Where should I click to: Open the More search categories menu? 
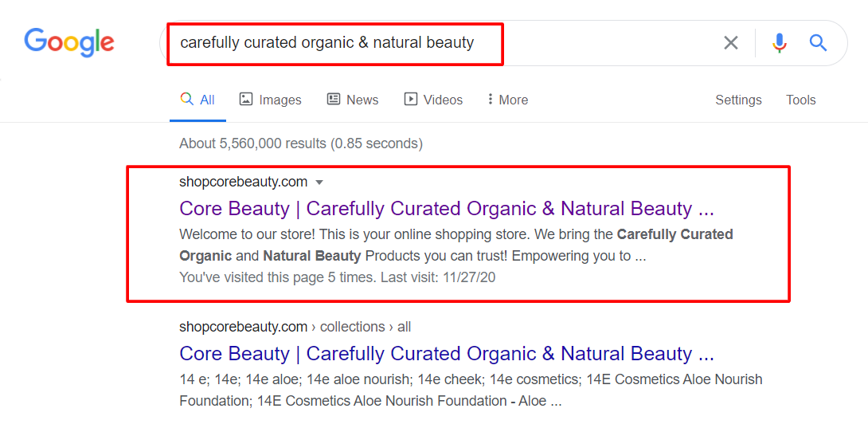pyautogui.click(x=507, y=100)
